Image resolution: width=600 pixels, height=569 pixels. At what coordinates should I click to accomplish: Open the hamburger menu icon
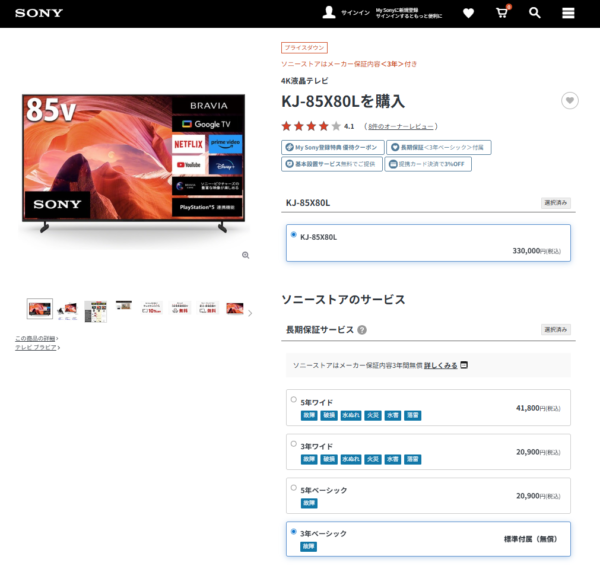tap(568, 13)
